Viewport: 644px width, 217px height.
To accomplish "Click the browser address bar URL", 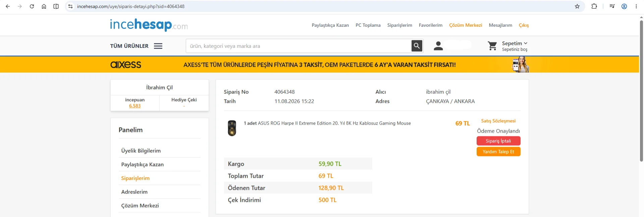I will (131, 6).
